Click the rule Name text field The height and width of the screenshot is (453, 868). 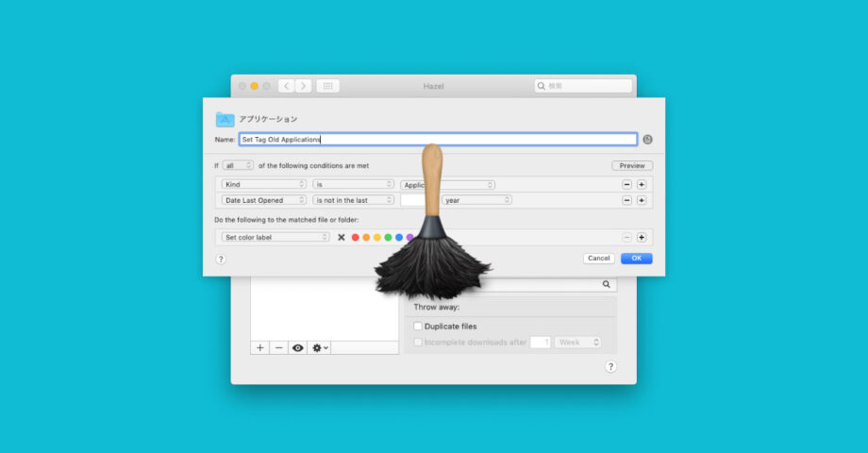[438, 139]
